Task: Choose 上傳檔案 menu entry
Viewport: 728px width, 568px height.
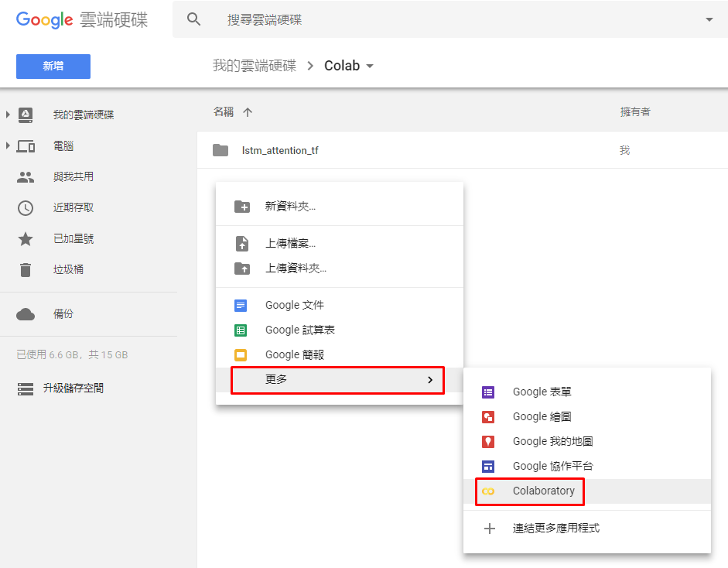Action: 290,244
